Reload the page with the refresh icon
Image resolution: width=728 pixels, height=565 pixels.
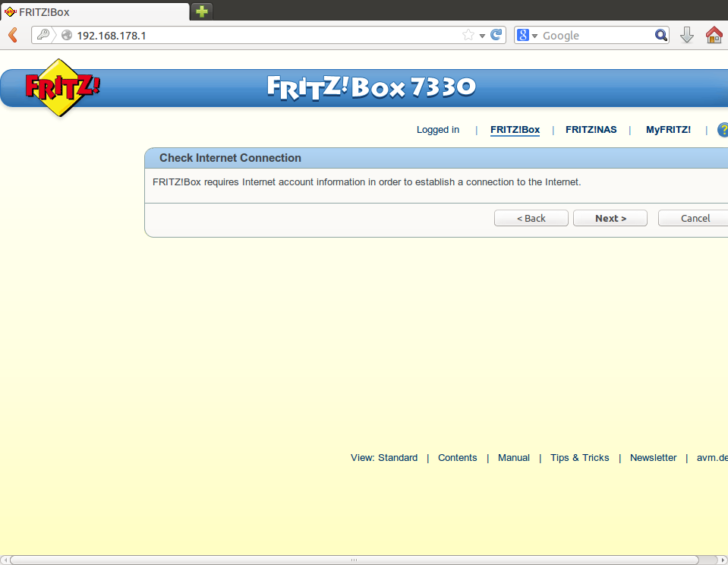click(496, 35)
